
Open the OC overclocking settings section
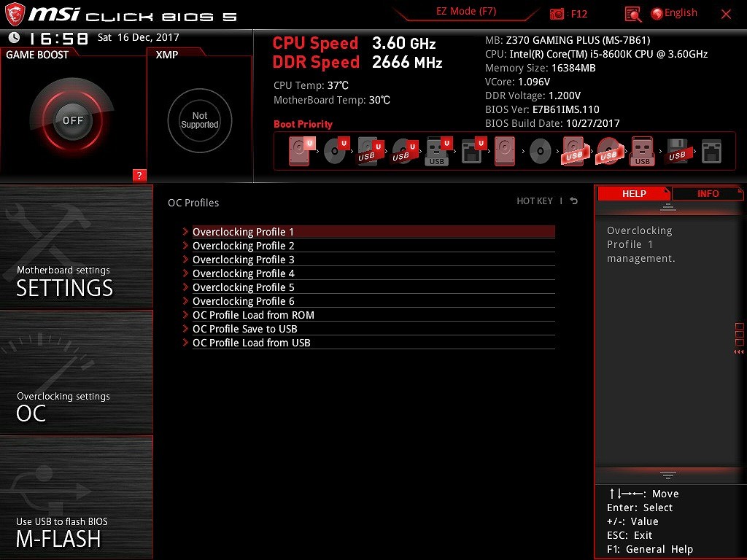click(76, 373)
